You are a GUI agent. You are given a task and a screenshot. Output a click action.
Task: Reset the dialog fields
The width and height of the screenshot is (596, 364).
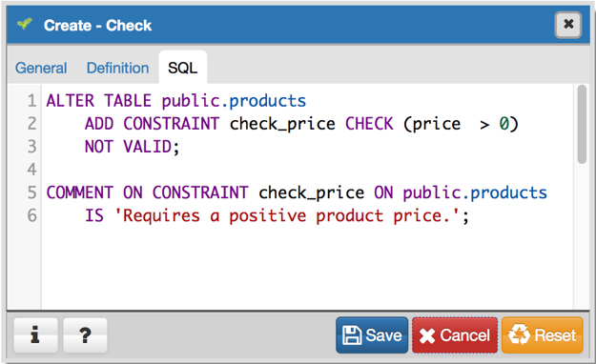(542, 335)
